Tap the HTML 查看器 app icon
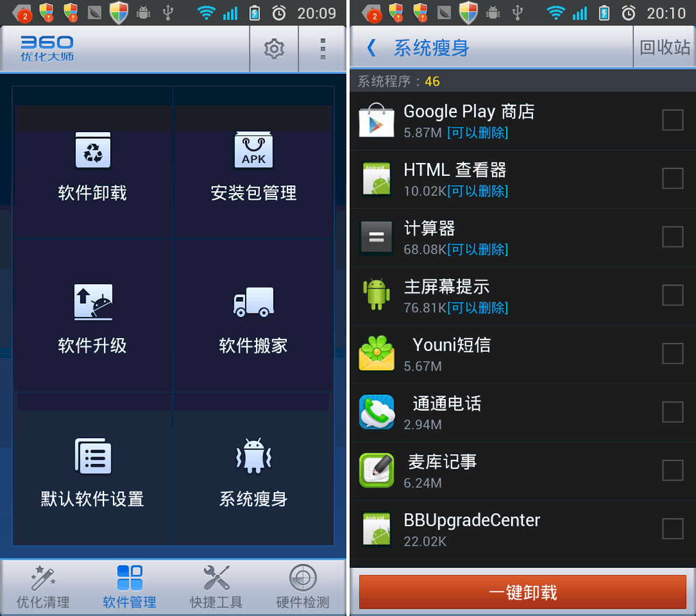 click(376, 179)
